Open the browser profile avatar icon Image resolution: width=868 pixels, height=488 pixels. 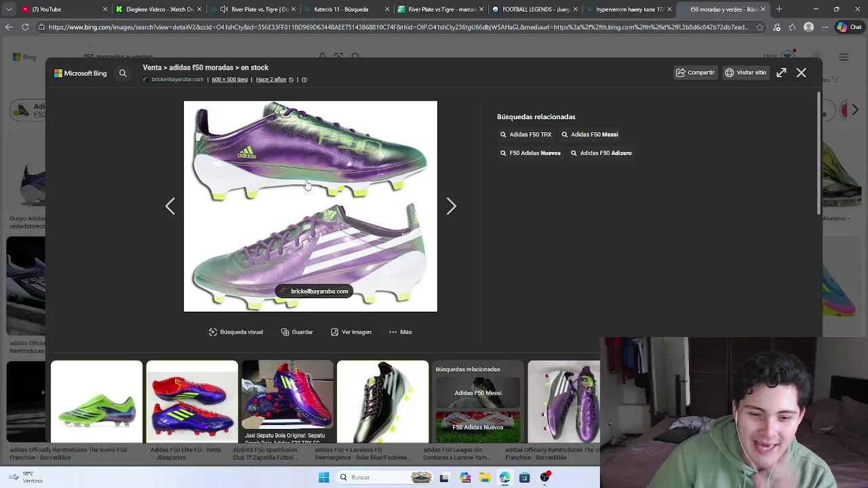pos(808,27)
